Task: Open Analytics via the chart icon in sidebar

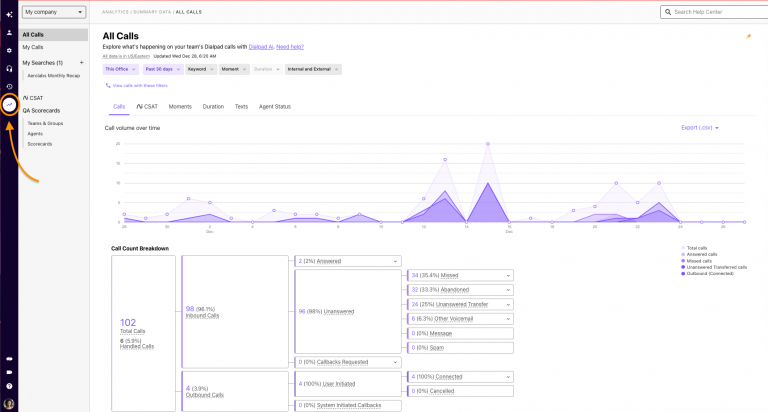Action: point(9,103)
